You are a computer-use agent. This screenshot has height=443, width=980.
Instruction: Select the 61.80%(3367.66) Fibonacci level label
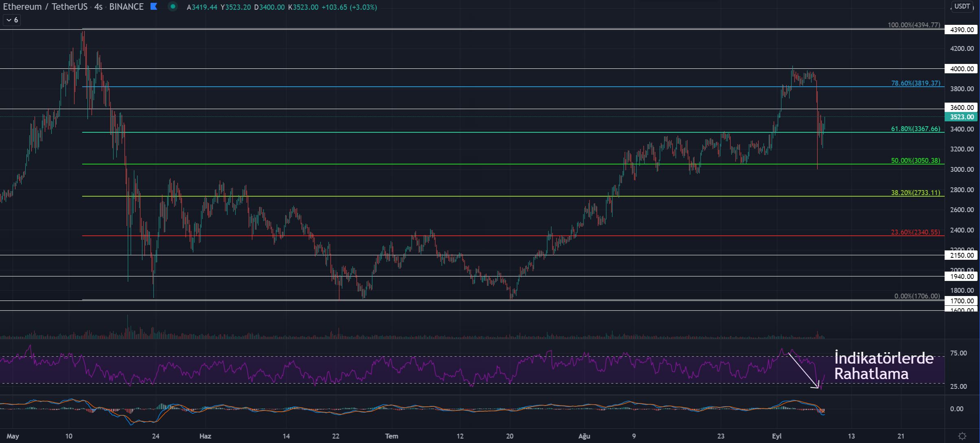pyautogui.click(x=915, y=129)
